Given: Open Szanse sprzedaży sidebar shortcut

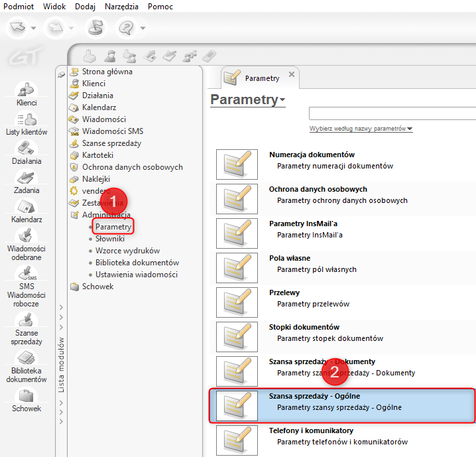Looking at the screenshot, I should tap(27, 329).
